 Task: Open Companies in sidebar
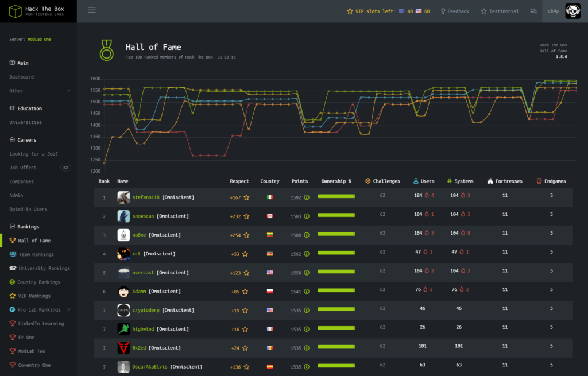pos(21,181)
